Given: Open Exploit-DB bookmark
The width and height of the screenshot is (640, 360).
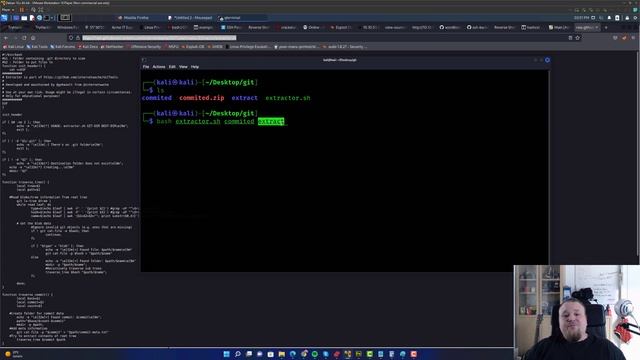Looking at the screenshot, I should (x=193, y=47).
